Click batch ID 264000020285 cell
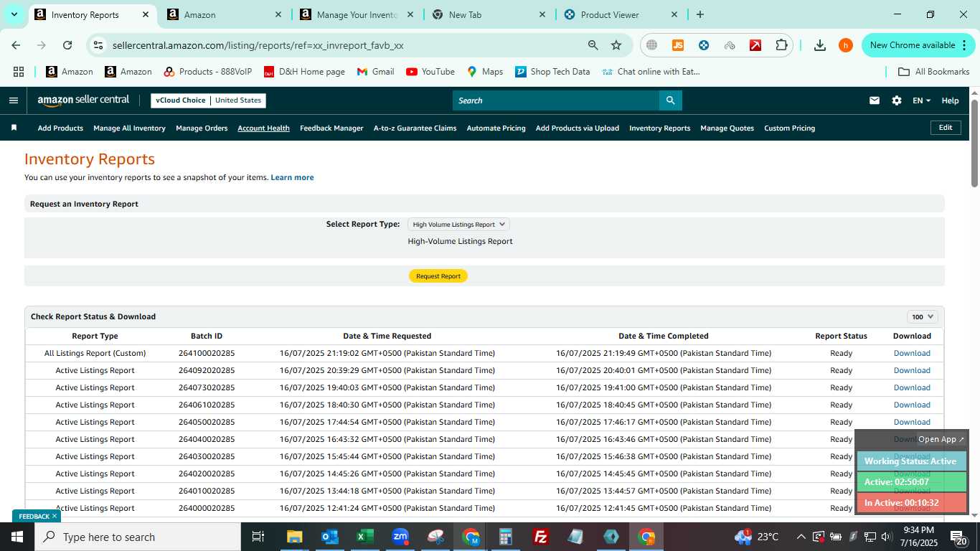Screen dimensions: 980x551 tap(207, 508)
